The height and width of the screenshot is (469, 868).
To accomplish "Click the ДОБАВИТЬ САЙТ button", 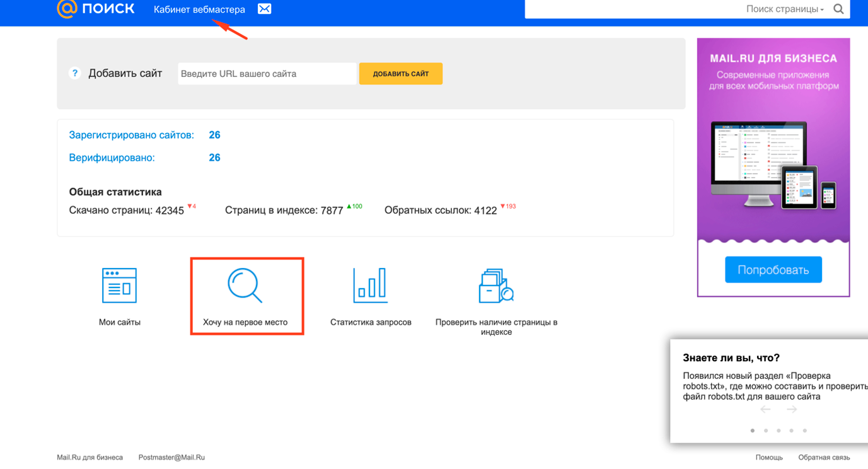I will (x=401, y=74).
